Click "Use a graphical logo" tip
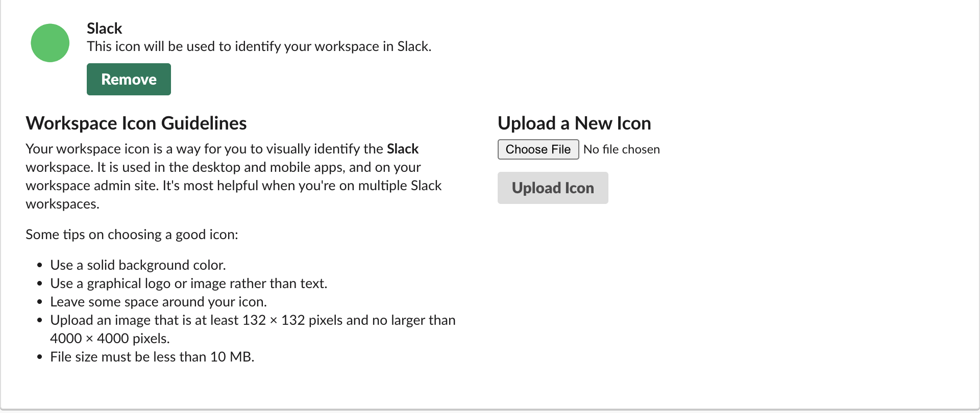This screenshot has height=413, width=980. (189, 283)
